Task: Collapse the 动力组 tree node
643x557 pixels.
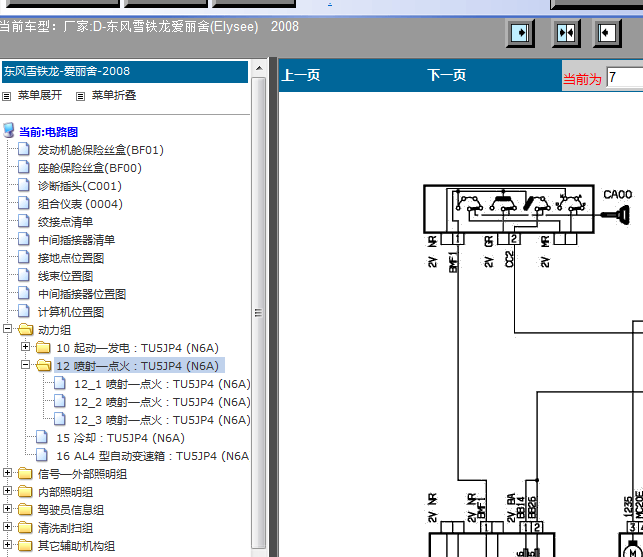Action: [x=9, y=330]
